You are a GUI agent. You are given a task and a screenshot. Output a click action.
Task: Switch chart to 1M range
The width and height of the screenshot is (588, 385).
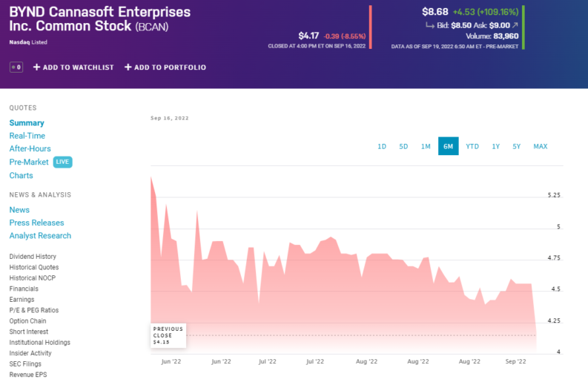[426, 146]
